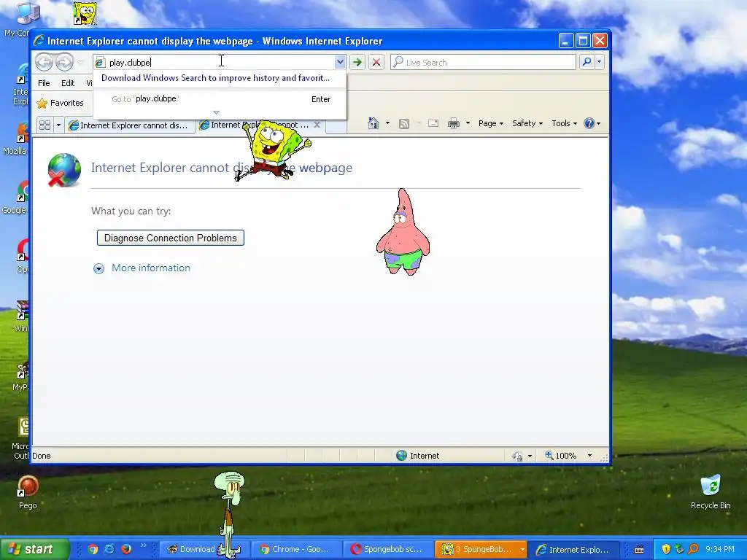The width and height of the screenshot is (747, 560).
Task: Click the RSS feeds icon
Action: click(404, 124)
